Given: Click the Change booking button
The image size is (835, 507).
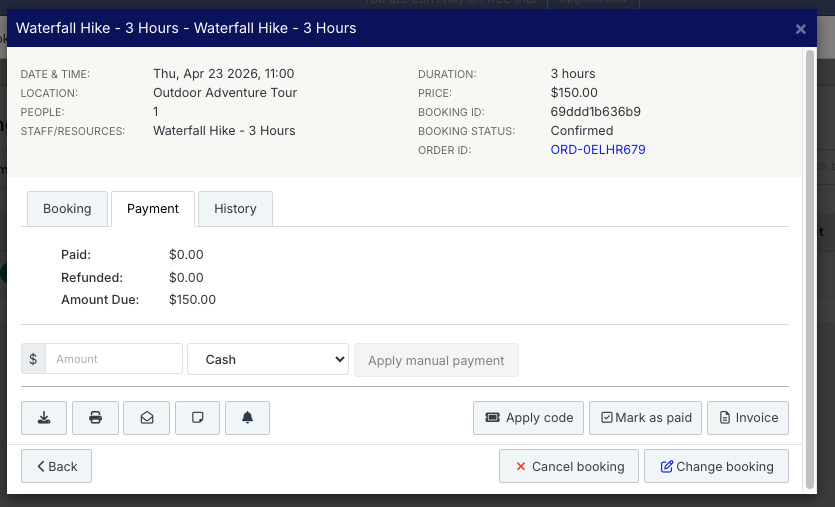Looking at the screenshot, I should (x=716, y=467).
